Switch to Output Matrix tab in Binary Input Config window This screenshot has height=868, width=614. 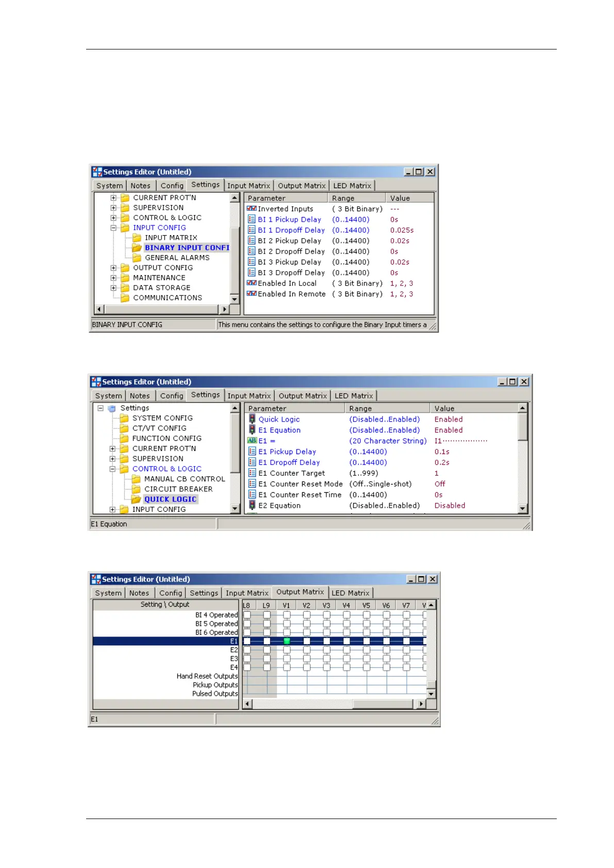(x=302, y=186)
